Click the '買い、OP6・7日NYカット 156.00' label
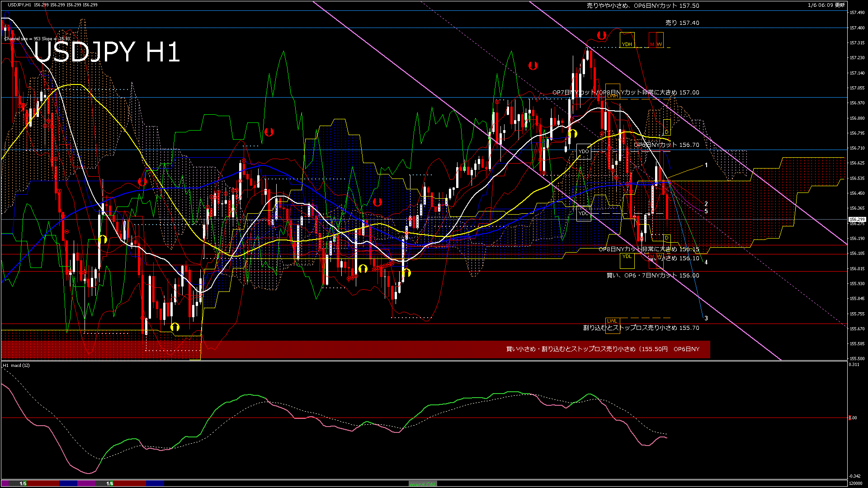 click(652, 275)
